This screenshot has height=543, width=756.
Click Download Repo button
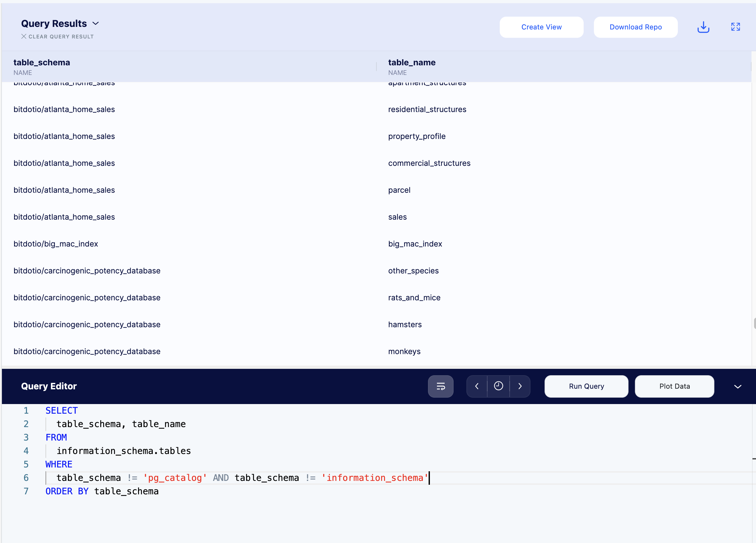pos(635,27)
